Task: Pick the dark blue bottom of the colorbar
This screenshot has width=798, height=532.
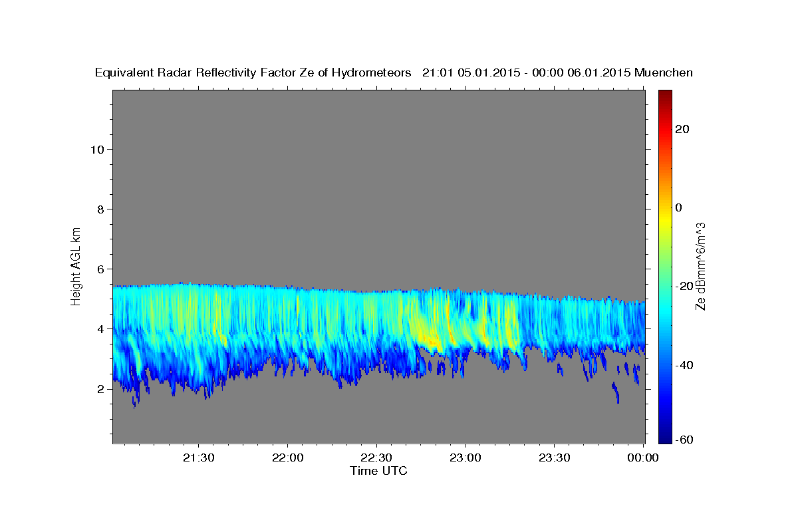Action: (665, 437)
